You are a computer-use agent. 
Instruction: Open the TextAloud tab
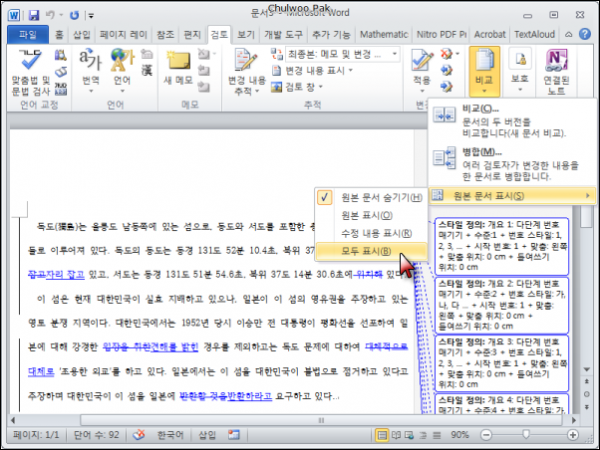click(534, 35)
